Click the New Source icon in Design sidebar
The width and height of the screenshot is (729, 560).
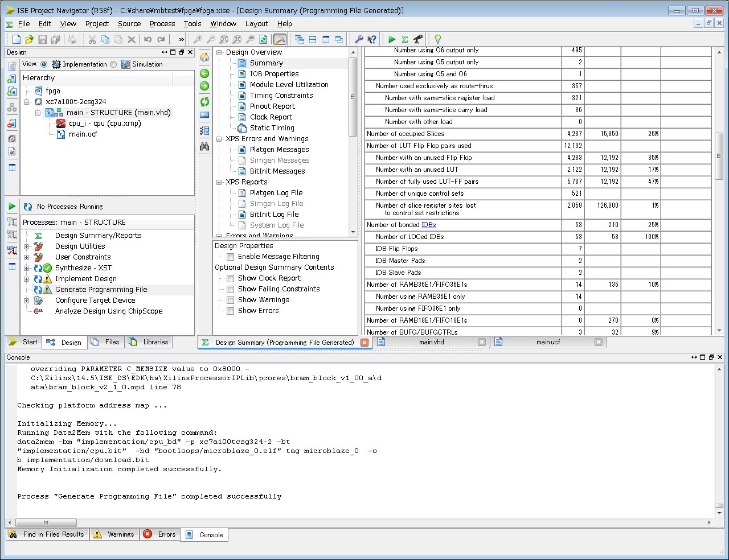pos(12,67)
